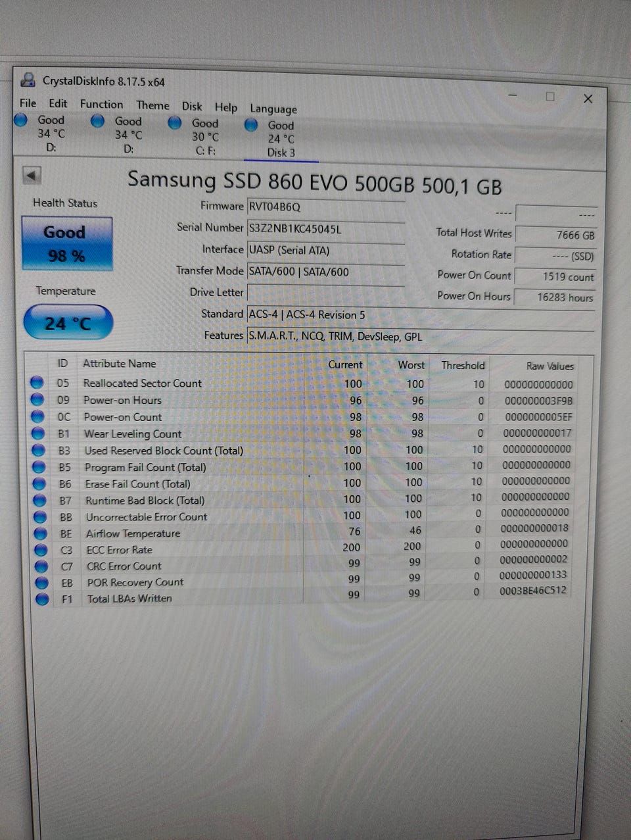Click the Samsung SSD 860 EVO 500GB title

[x=314, y=183]
